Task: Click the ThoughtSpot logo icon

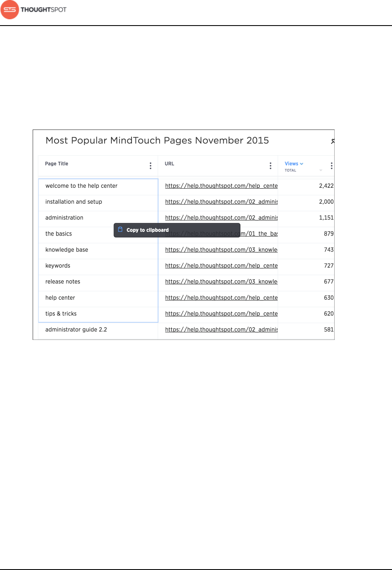Action: pos(10,10)
